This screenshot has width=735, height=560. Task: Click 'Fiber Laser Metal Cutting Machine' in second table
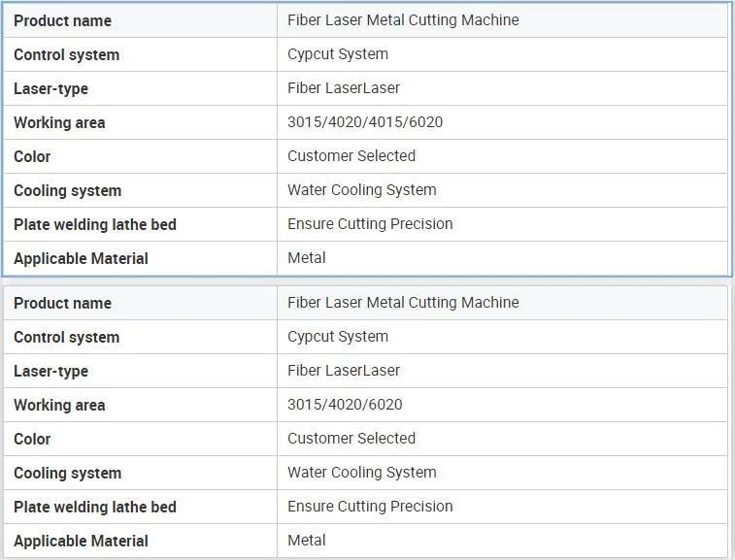click(403, 303)
